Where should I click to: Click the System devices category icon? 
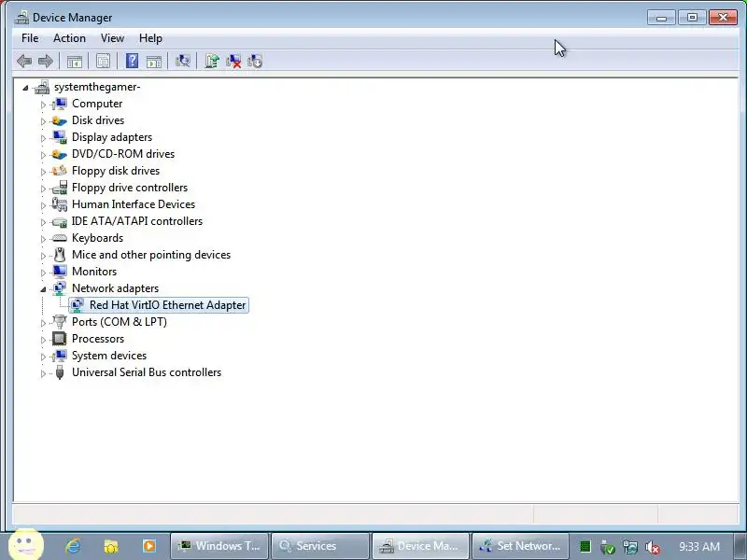tap(60, 356)
